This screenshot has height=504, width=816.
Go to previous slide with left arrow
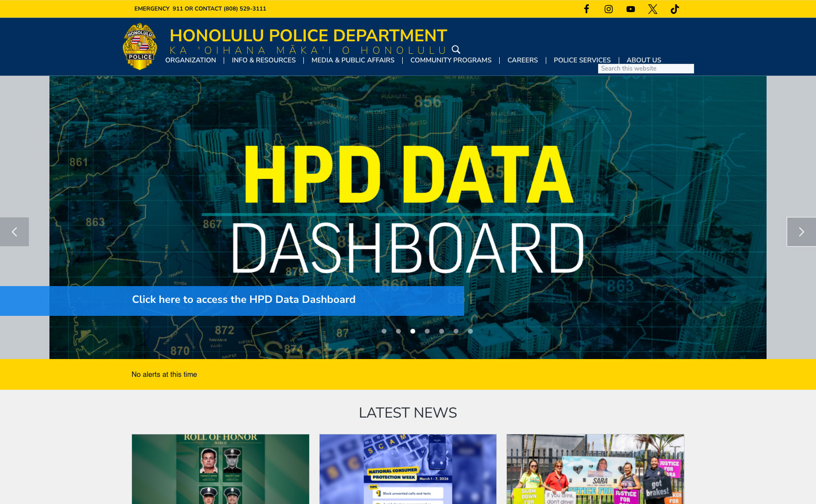tap(14, 232)
